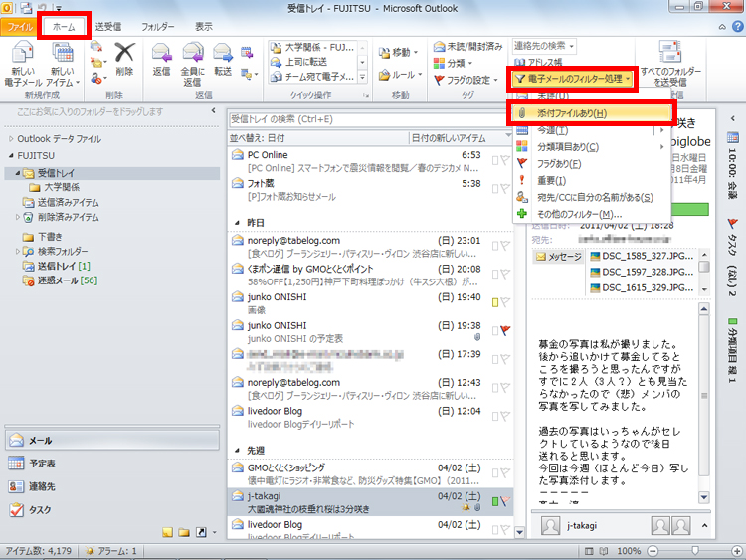This screenshot has width=746, height=560.
Task: Click send/receive all folders (すべてのフォルダーを送受信) icon
Action: 669,52
